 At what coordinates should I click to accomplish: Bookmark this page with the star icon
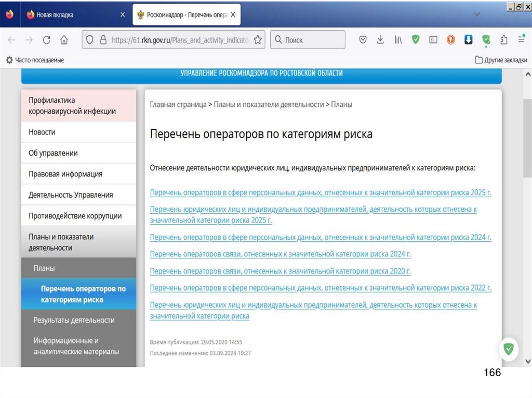pyautogui.click(x=258, y=40)
